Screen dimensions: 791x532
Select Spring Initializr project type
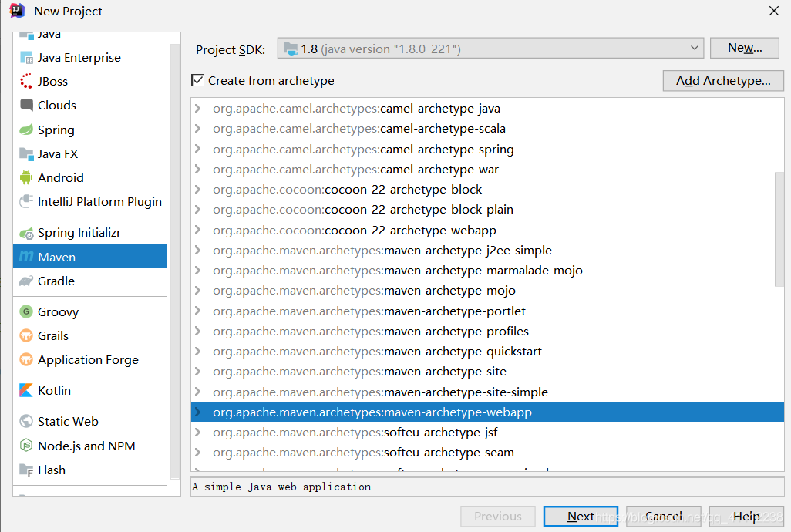click(89, 233)
